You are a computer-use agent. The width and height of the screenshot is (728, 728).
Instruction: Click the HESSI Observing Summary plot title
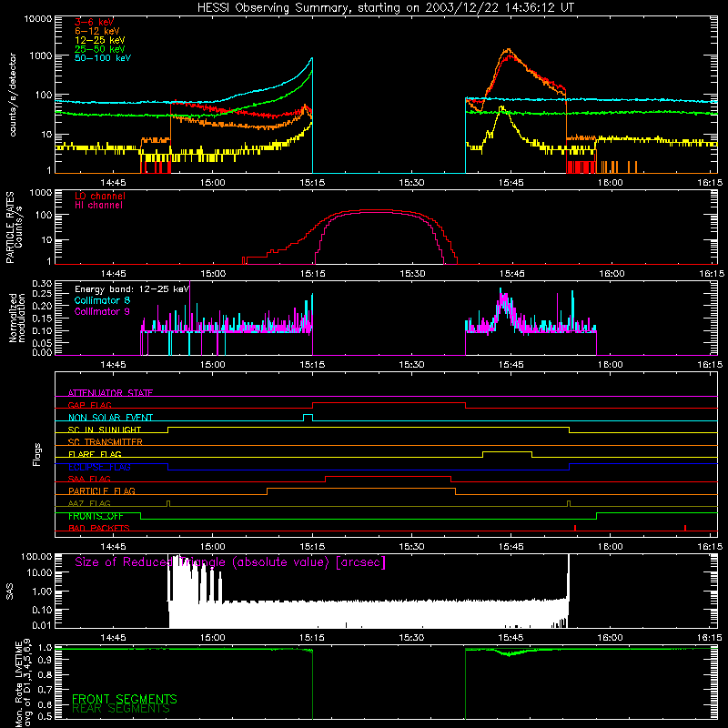(386, 8)
